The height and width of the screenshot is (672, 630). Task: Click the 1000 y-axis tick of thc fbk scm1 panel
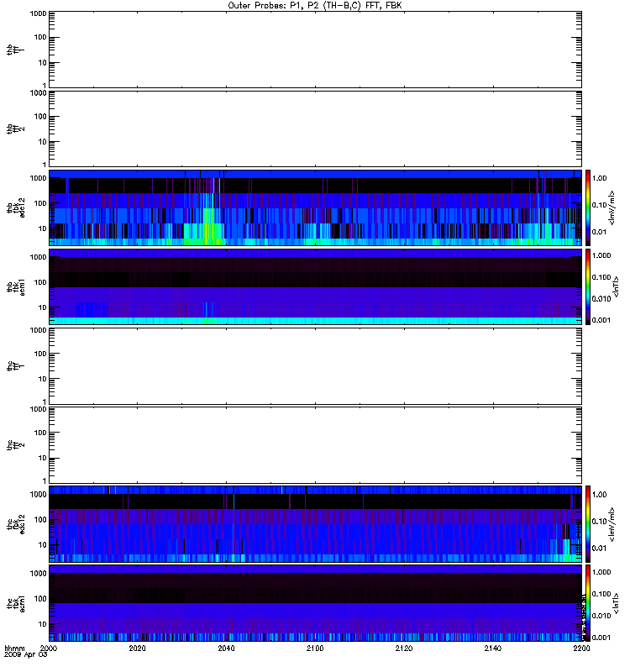coord(38,574)
